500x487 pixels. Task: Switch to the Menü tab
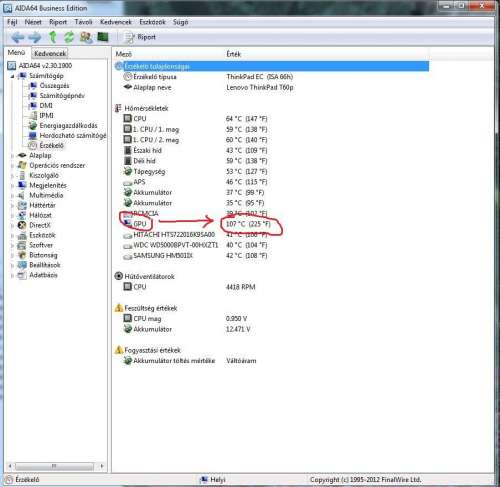[x=16, y=53]
